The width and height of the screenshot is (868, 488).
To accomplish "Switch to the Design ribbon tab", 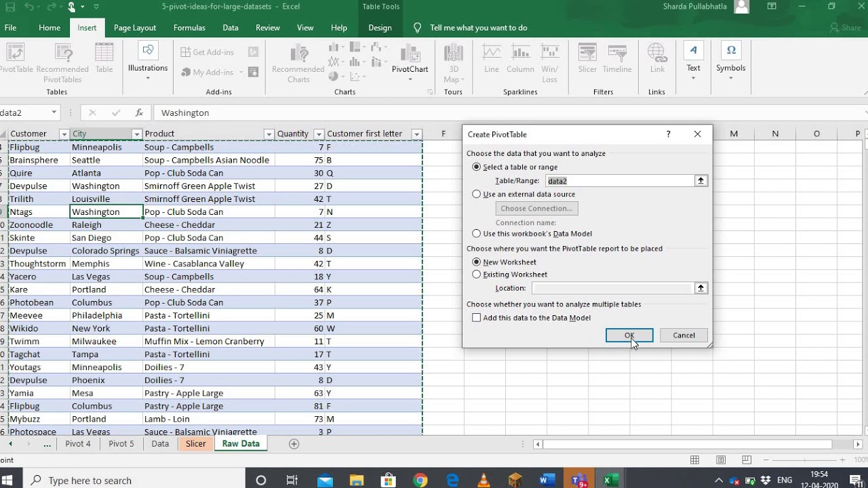I will (x=380, y=28).
